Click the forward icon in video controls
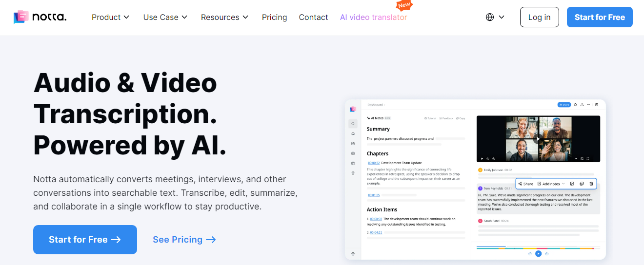 pyautogui.click(x=494, y=159)
